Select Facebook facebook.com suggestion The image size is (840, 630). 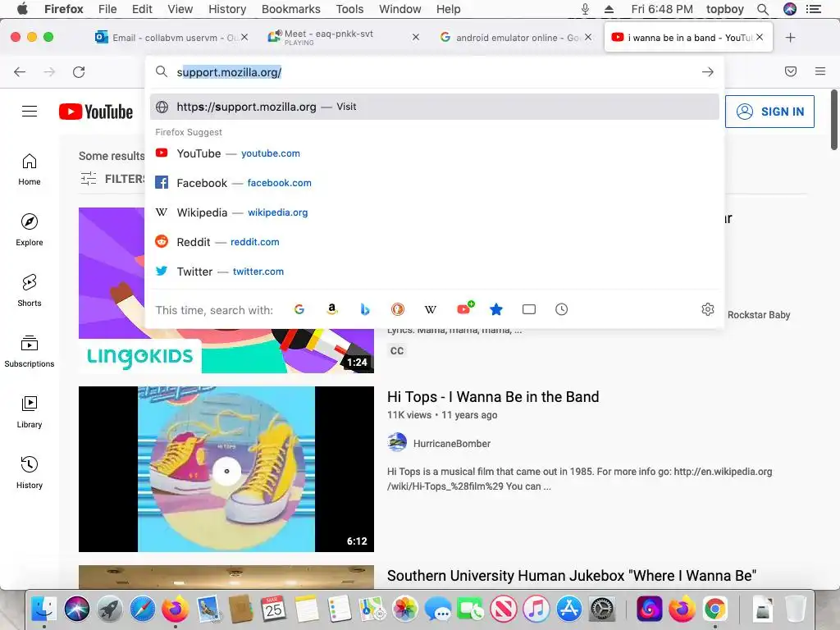[435, 183]
